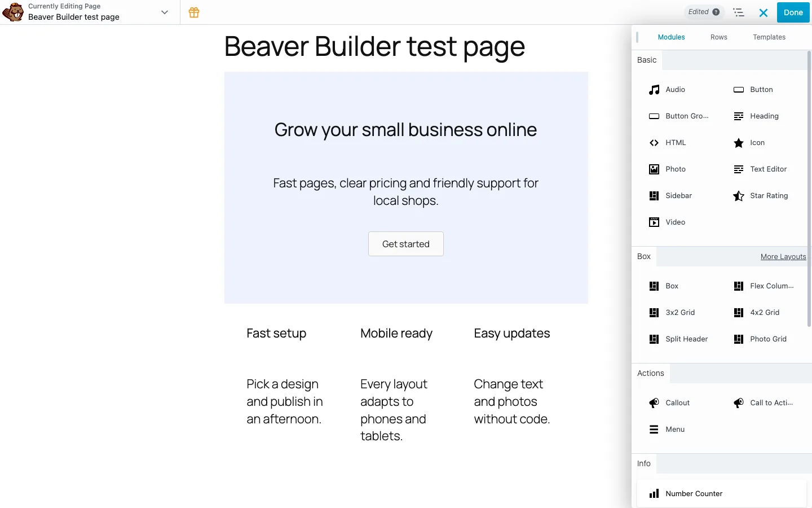
Task: Select the HTML module icon
Action: [654, 143]
